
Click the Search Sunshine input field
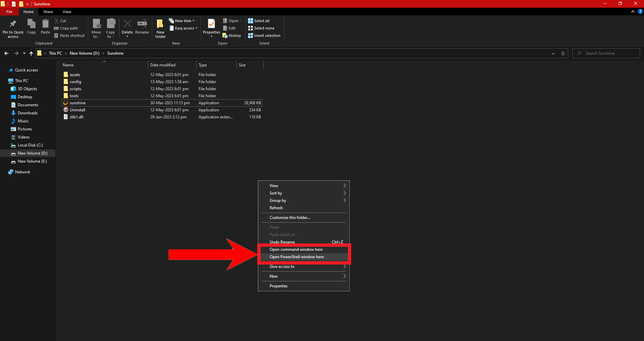606,53
